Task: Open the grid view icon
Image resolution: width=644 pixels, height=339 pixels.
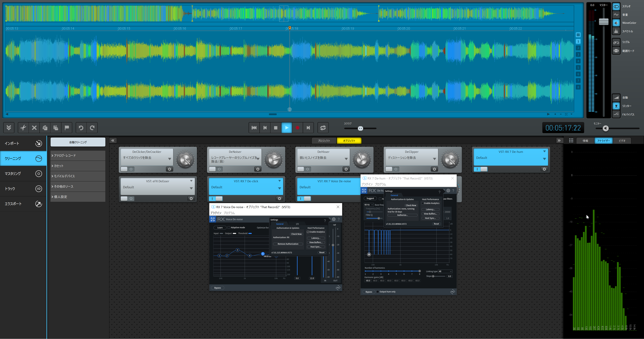Action: click(571, 141)
